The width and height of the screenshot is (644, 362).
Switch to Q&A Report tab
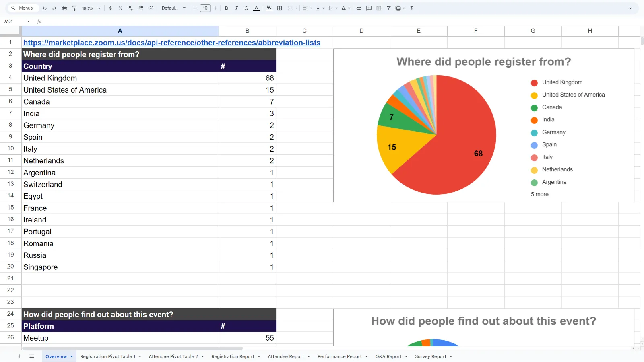click(388, 356)
